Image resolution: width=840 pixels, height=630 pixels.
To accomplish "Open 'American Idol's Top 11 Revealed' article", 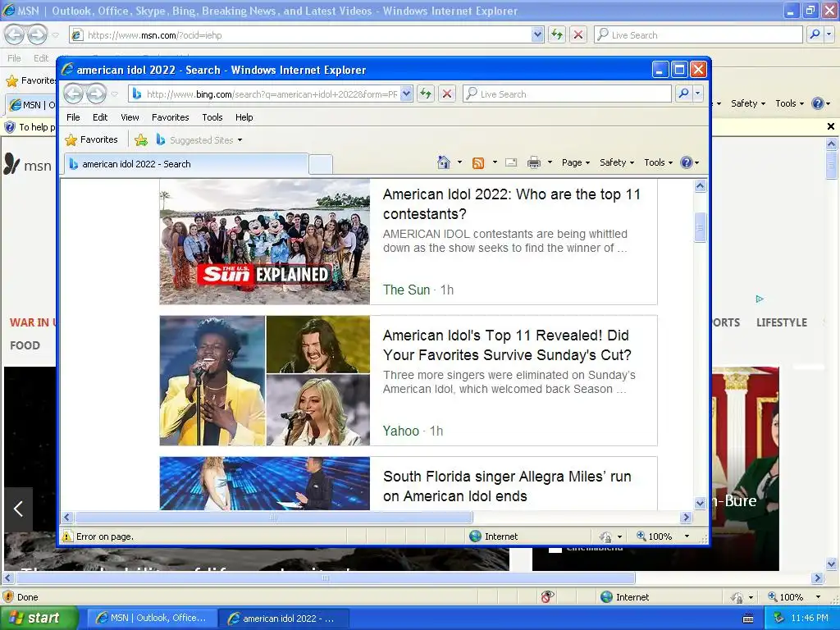I will [507, 345].
